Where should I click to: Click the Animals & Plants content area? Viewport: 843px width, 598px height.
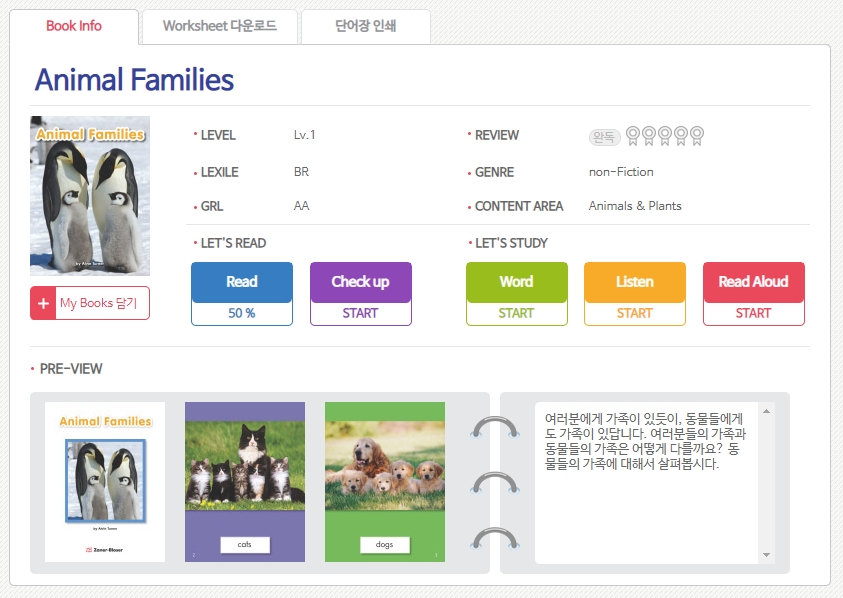point(635,205)
